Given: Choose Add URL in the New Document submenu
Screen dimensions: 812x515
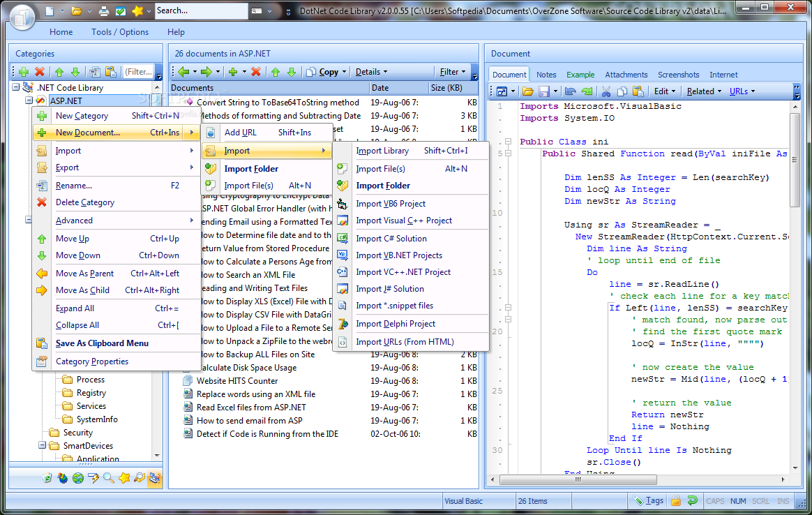Looking at the screenshot, I should [267, 133].
